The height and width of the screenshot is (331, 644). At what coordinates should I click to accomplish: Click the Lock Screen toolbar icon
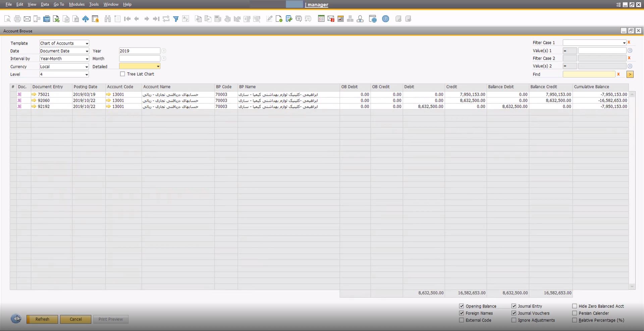click(95, 19)
